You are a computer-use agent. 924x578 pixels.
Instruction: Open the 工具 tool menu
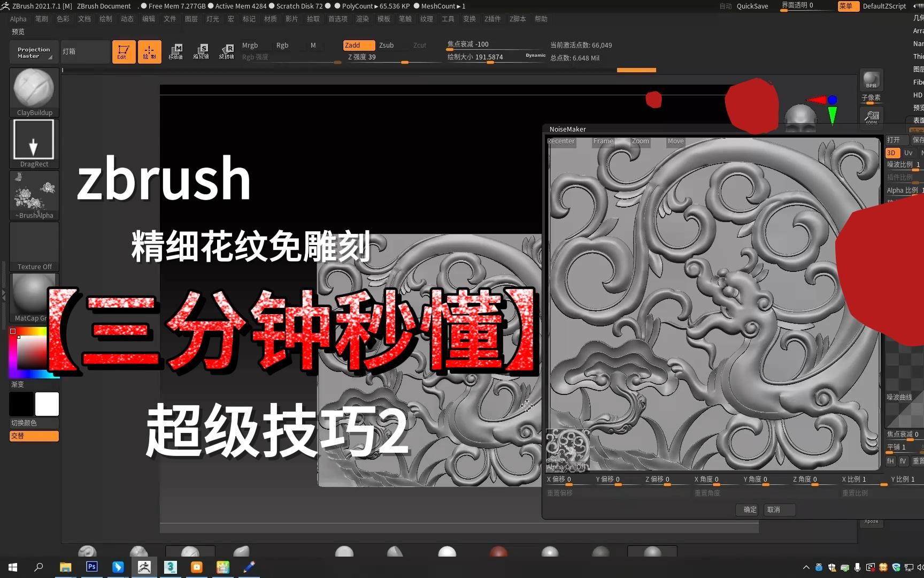(448, 19)
